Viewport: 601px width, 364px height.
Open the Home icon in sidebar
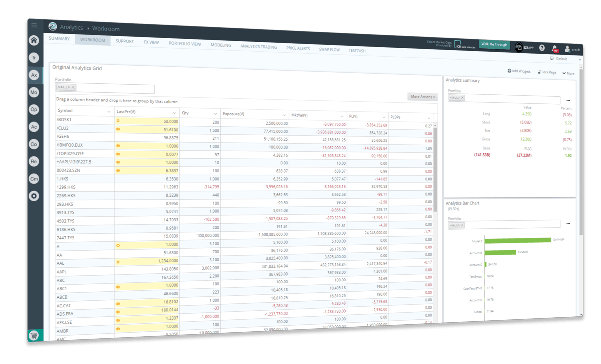pos(34,41)
